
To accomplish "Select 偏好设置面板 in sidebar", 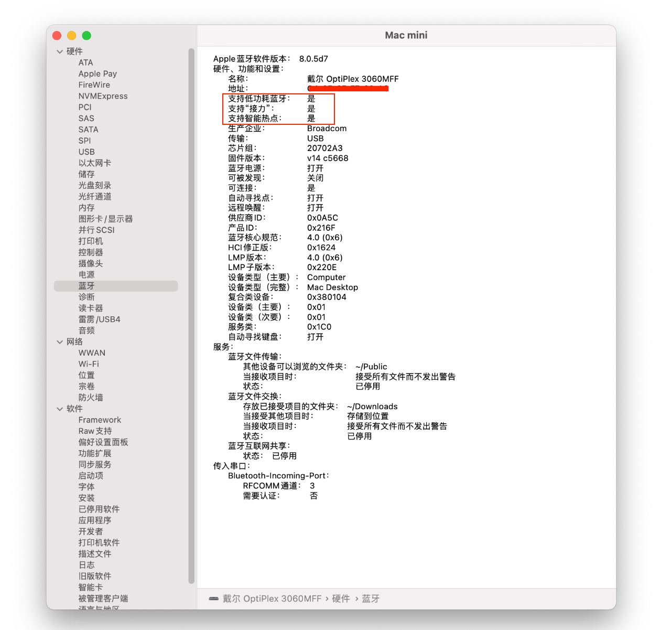I will pos(103,442).
